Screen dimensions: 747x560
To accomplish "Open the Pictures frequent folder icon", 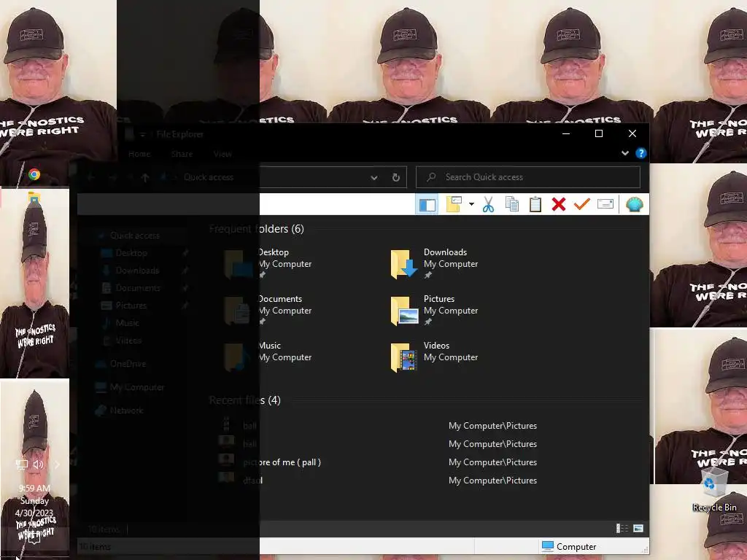I will tap(404, 311).
